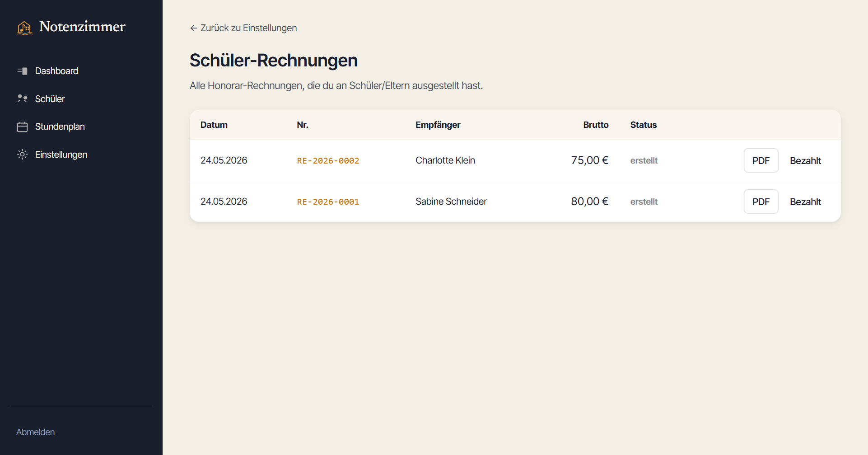Click the 80,00 € amount

coord(589,202)
